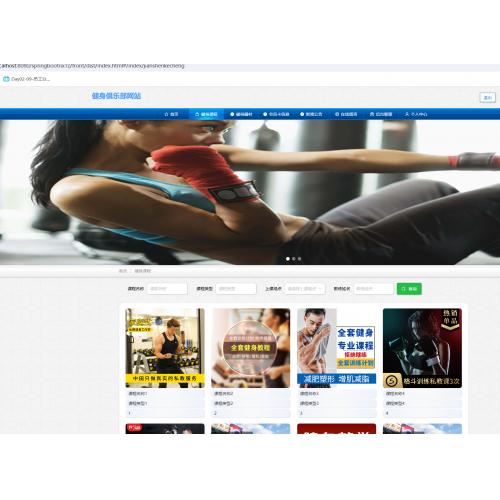
Task: Open the 会员卡信息 navigation item
Action: click(x=276, y=114)
